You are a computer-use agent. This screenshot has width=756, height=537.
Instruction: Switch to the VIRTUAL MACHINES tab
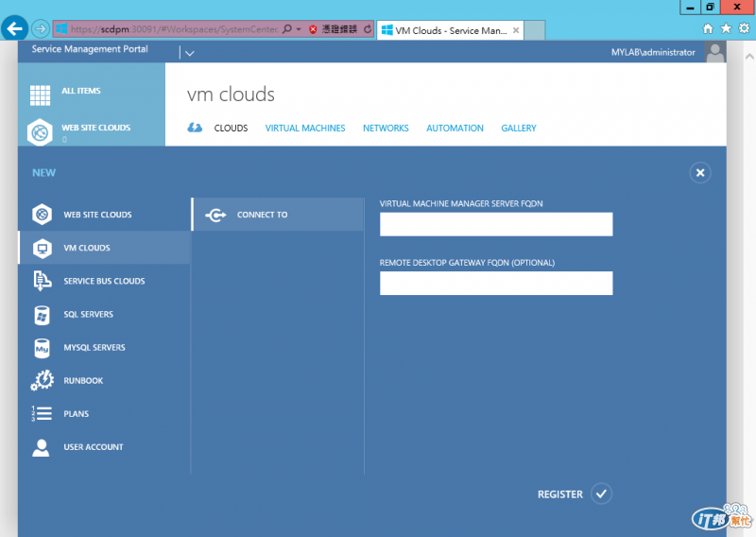(x=305, y=129)
